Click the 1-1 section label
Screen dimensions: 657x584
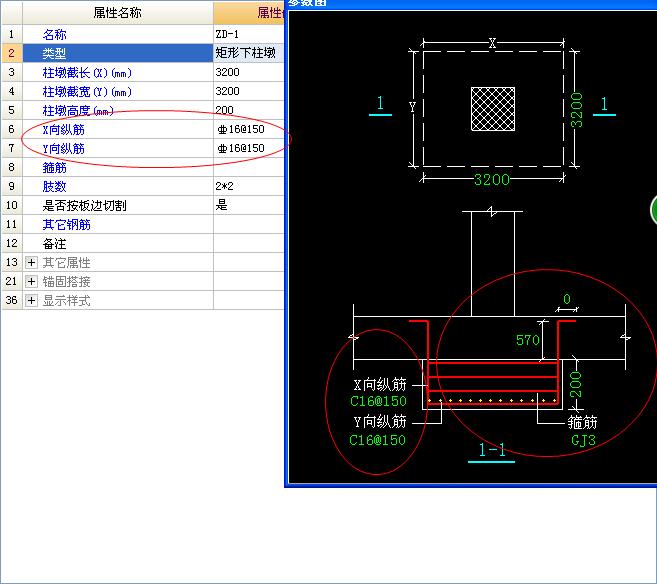tap(491, 450)
